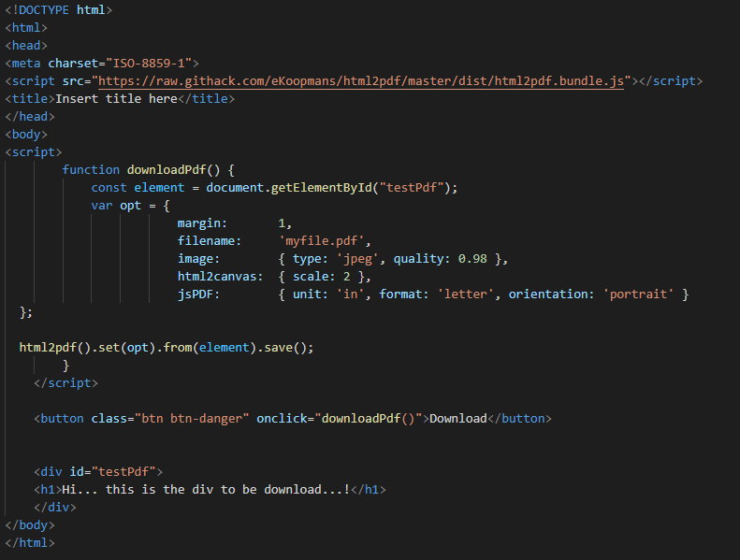The width and height of the screenshot is (740, 560).
Task: Click the onclick attribute name
Action: (x=282, y=419)
